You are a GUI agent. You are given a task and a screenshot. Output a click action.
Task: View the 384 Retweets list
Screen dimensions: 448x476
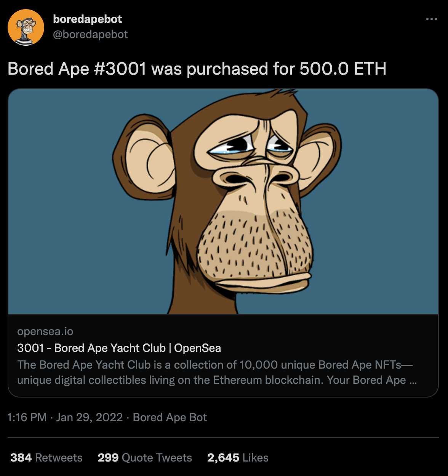pos(46,458)
